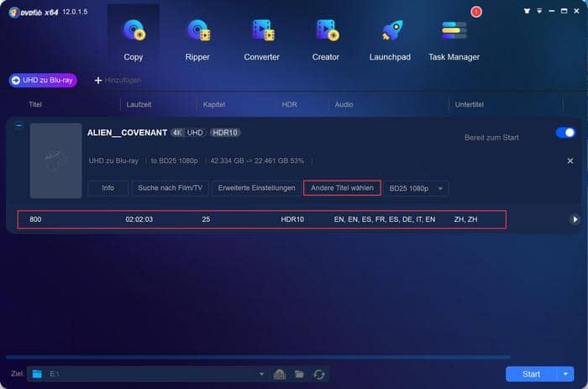Open the Task Manager

[x=454, y=40]
